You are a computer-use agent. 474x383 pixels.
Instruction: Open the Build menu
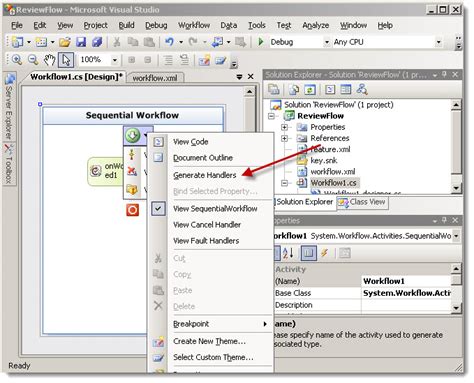coord(126,25)
